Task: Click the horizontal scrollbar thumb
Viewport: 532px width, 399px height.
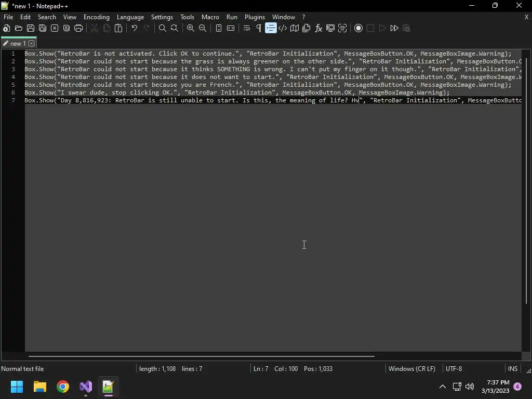Action: click(x=202, y=356)
